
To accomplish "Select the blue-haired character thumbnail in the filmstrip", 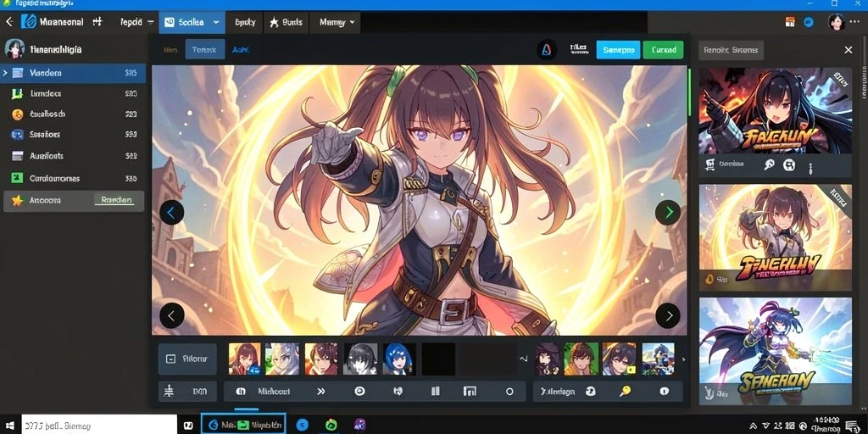I will [x=399, y=359].
